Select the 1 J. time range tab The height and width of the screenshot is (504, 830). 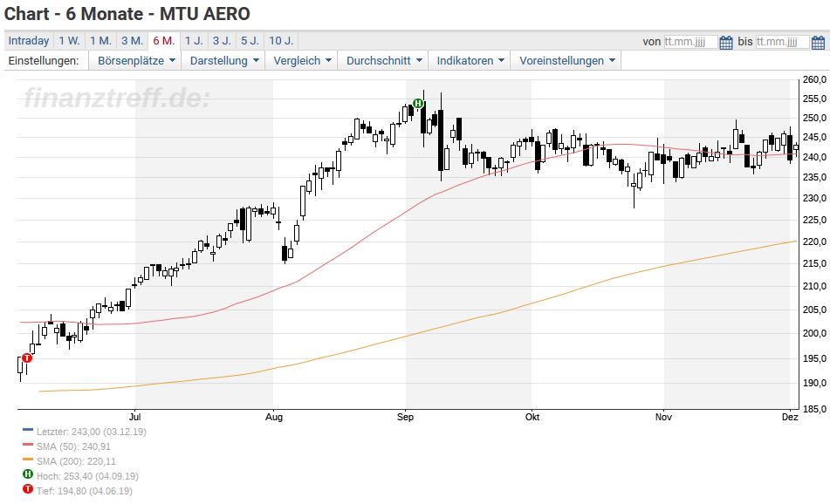point(194,41)
